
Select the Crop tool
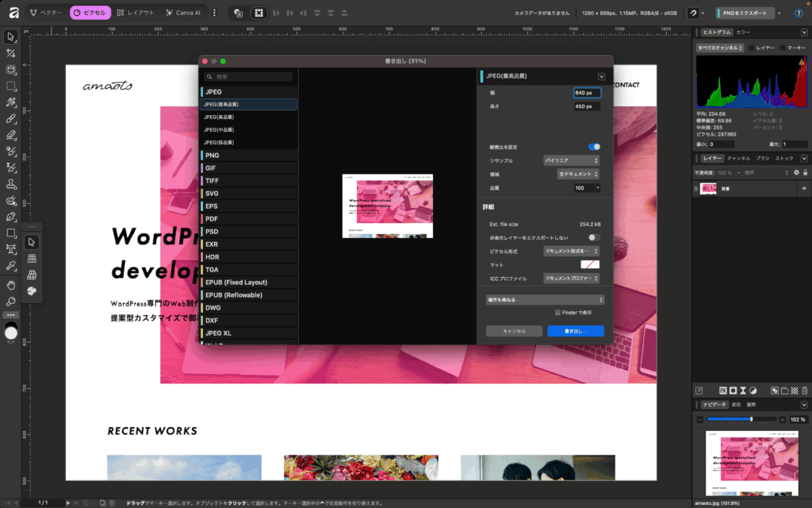(11, 52)
